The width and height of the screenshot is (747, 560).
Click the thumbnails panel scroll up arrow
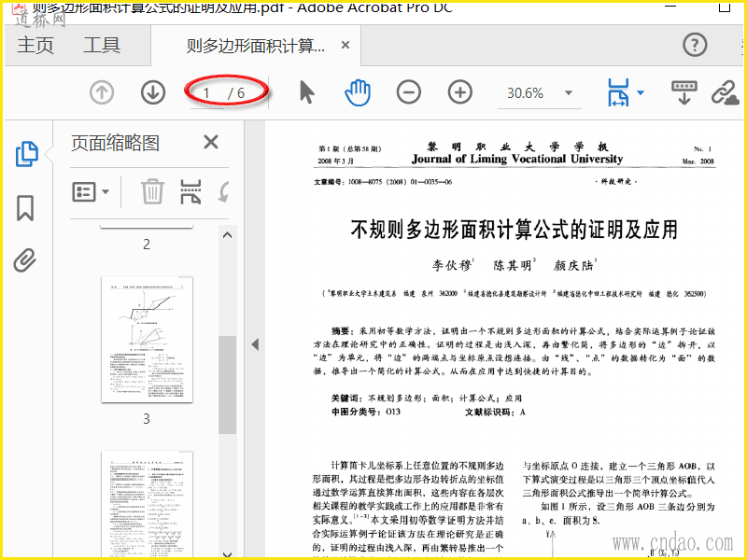227,235
